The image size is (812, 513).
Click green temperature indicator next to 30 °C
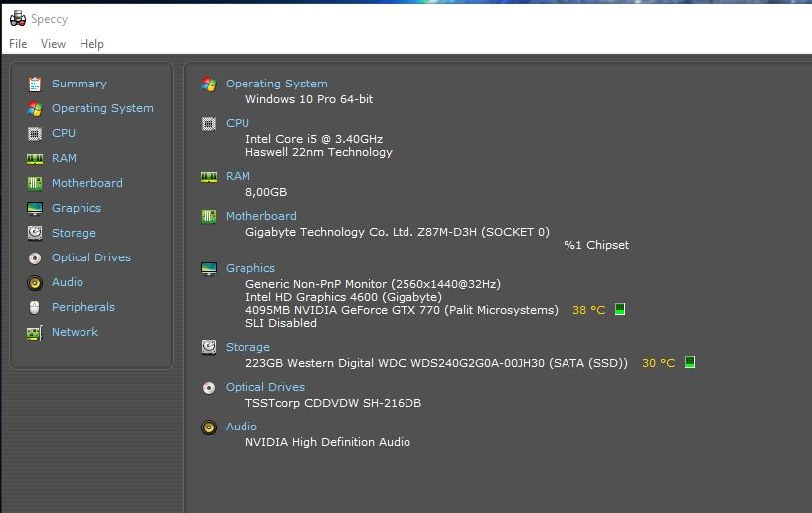(x=690, y=362)
